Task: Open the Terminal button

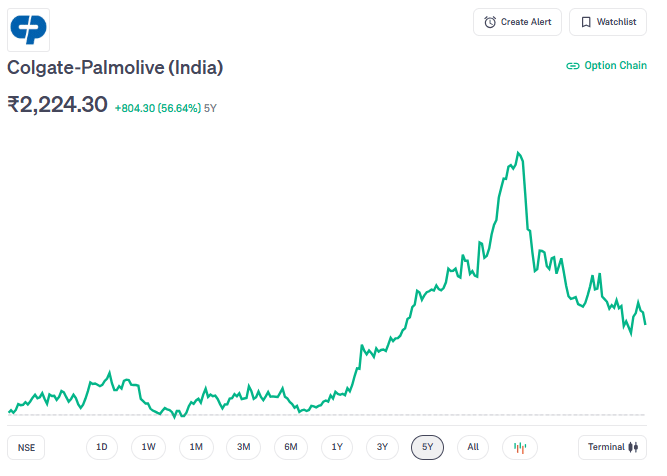Action: pyautogui.click(x=613, y=447)
